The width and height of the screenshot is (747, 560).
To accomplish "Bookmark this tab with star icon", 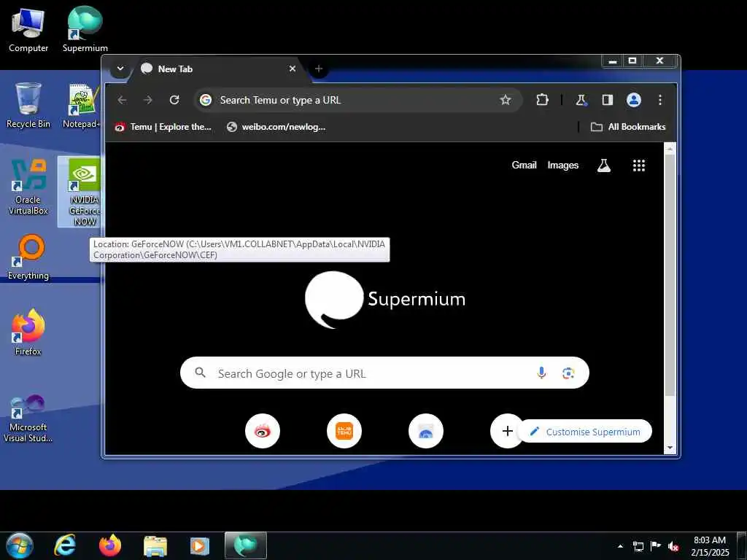I will click(x=506, y=100).
